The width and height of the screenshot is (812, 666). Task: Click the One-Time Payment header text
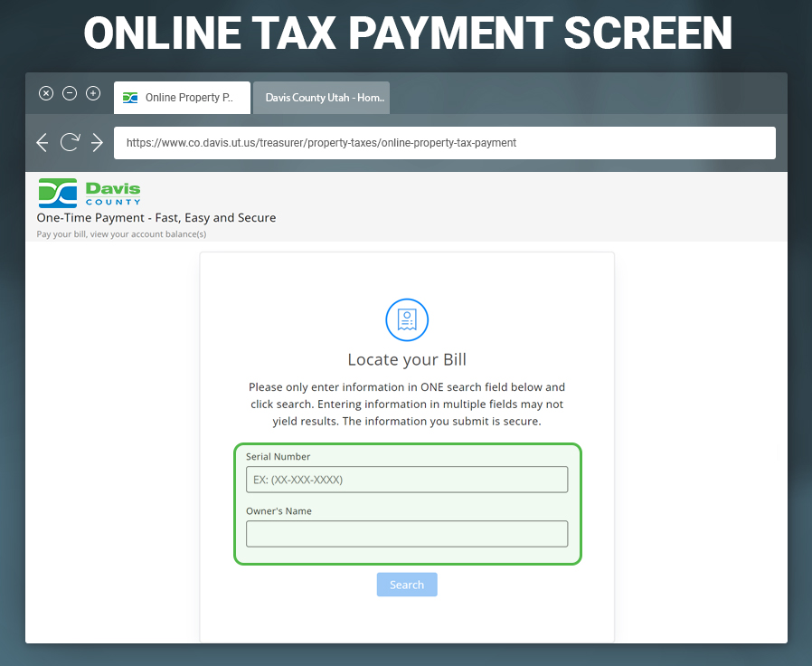[156, 217]
